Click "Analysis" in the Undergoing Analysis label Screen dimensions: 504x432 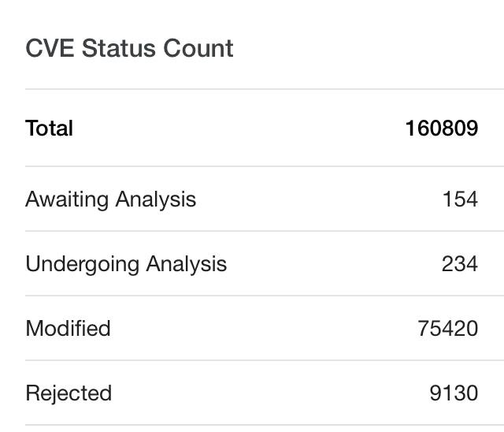coord(186,264)
